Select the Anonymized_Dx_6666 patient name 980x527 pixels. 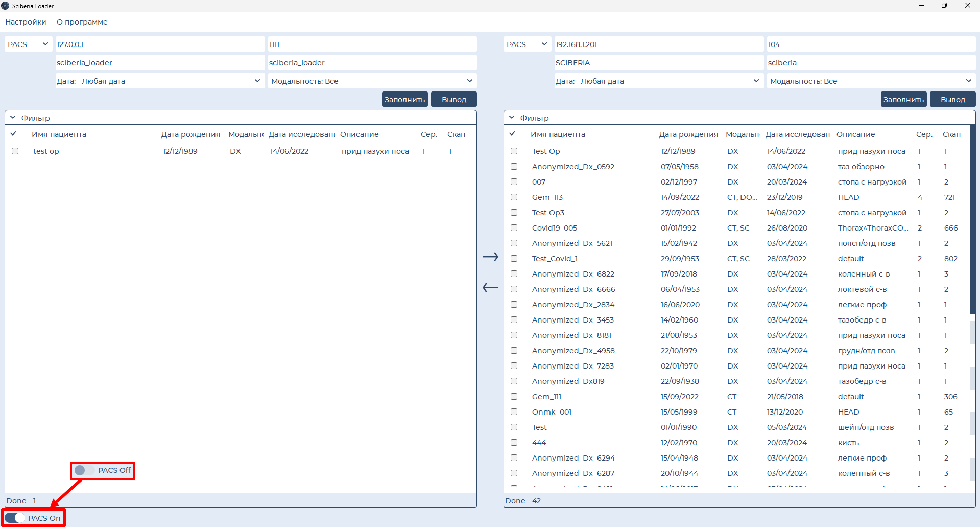point(573,289)
